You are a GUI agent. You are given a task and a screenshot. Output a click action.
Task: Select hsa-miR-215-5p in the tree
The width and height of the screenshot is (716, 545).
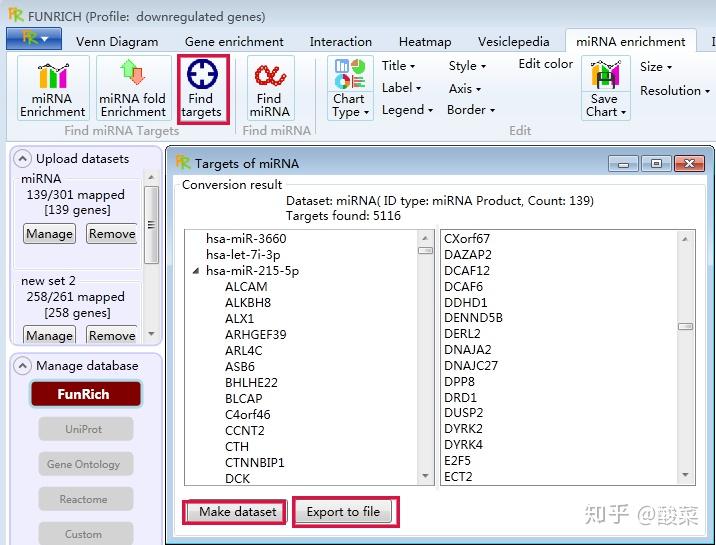click(x=252, y=271)
